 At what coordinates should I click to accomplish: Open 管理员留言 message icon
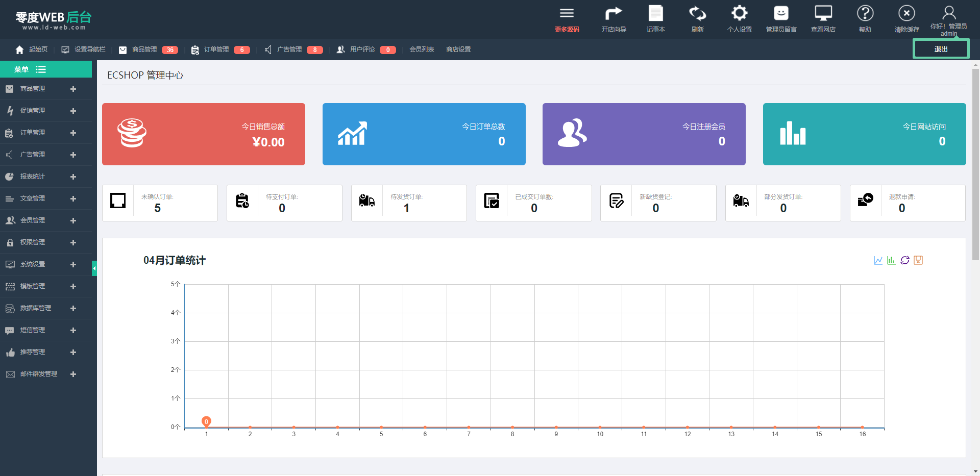(781, 13)
